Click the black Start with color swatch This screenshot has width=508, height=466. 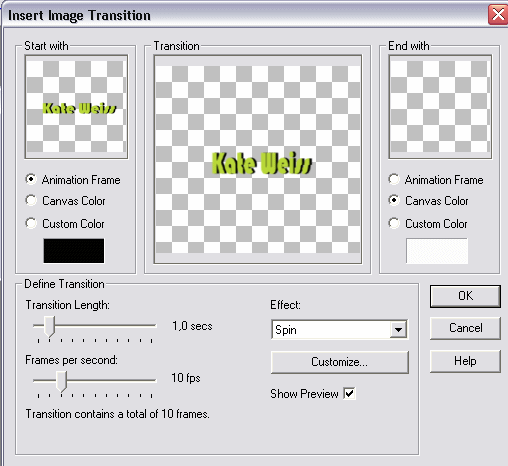pyautogui.click(x=74, y=251)
